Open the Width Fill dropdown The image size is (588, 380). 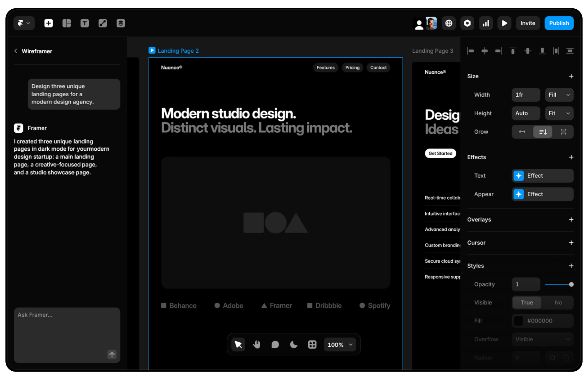click(559, 95)
